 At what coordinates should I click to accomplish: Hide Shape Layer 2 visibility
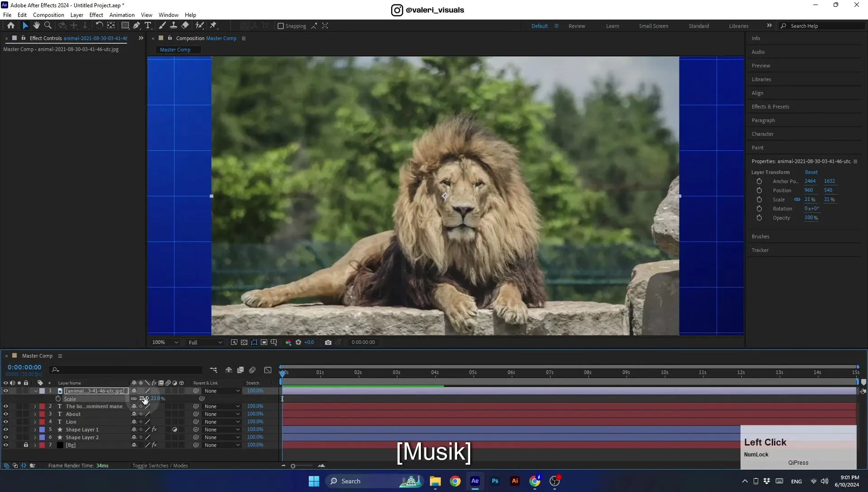[6, 437]
